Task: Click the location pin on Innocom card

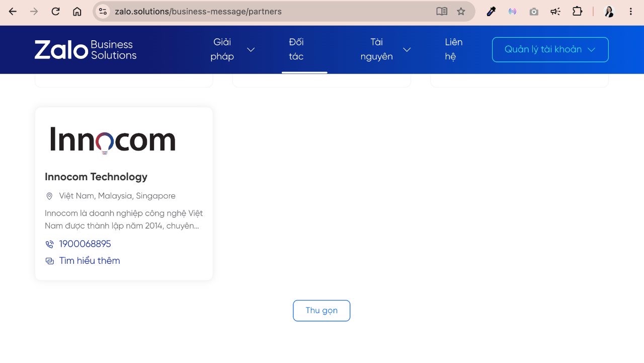Action: coord(49,196)
